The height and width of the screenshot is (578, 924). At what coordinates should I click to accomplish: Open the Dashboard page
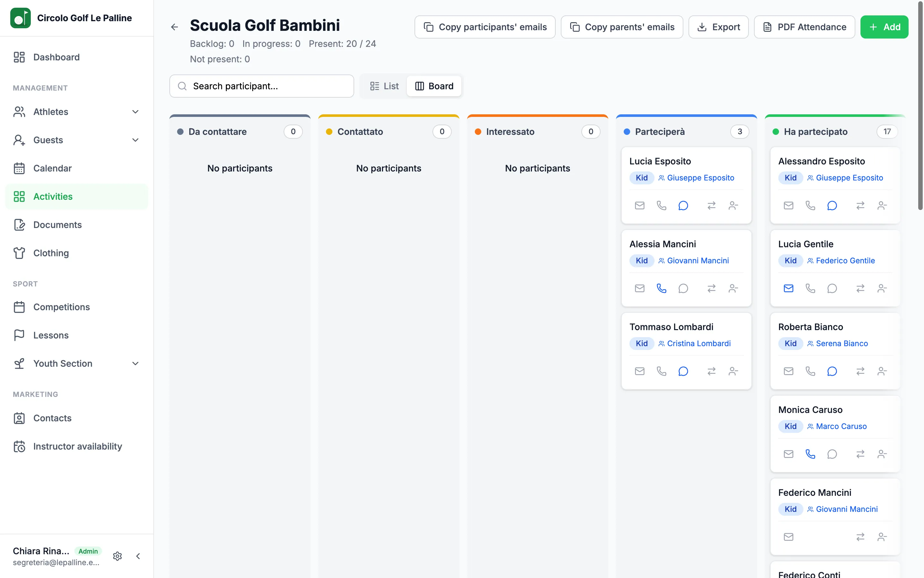(77, 57)
